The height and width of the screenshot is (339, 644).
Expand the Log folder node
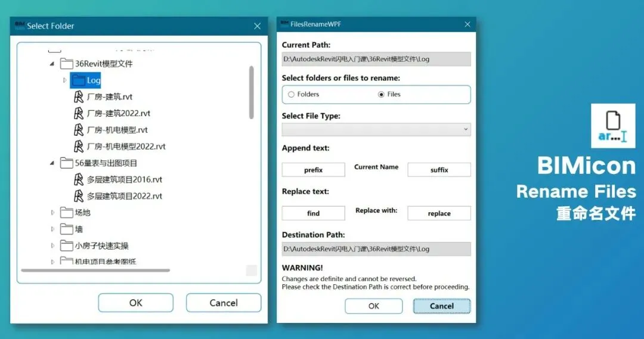[64, 80]
